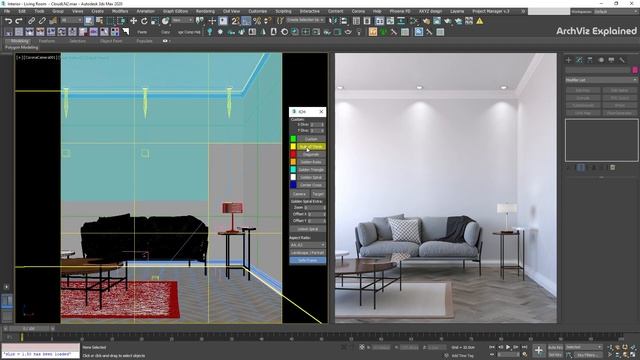Click the Redo arrow icon

click(x=19, y=20)
